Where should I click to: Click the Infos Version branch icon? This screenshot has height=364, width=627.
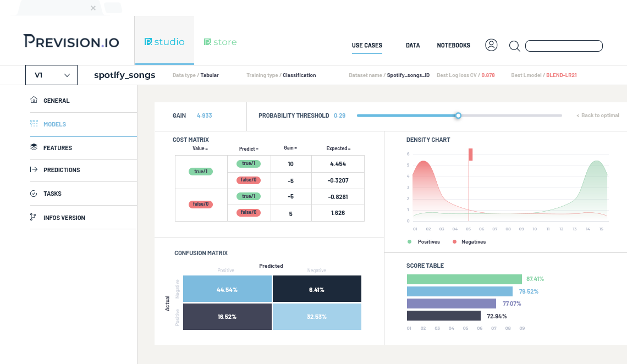[34, 218]
